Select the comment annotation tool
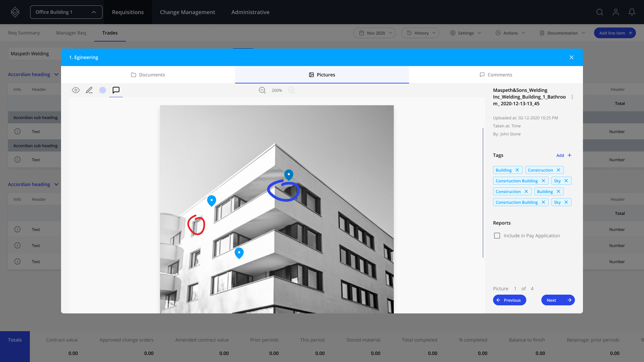This screenshot has width=644, height=362. point(116,90)
